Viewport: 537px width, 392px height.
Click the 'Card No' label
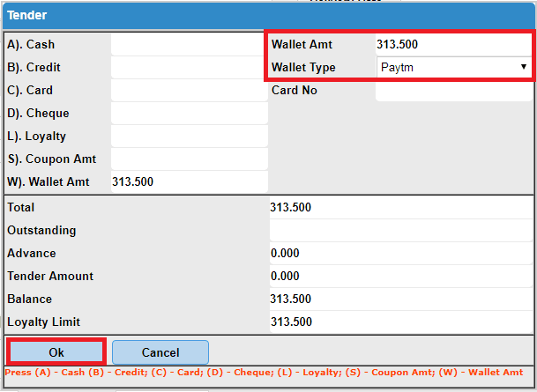click(295, 91)
